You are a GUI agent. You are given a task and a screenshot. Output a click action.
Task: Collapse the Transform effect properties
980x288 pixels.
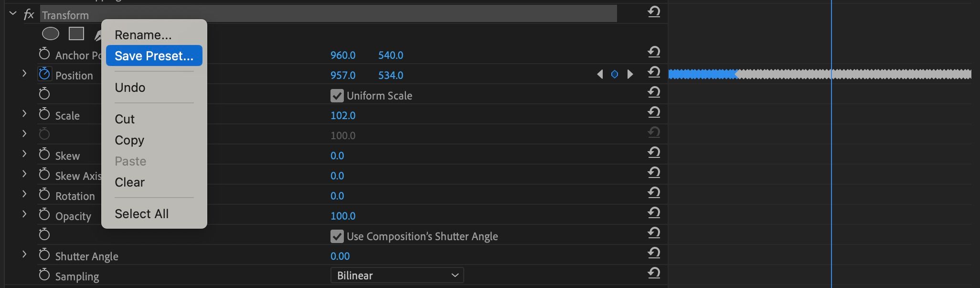coord(13,14)
